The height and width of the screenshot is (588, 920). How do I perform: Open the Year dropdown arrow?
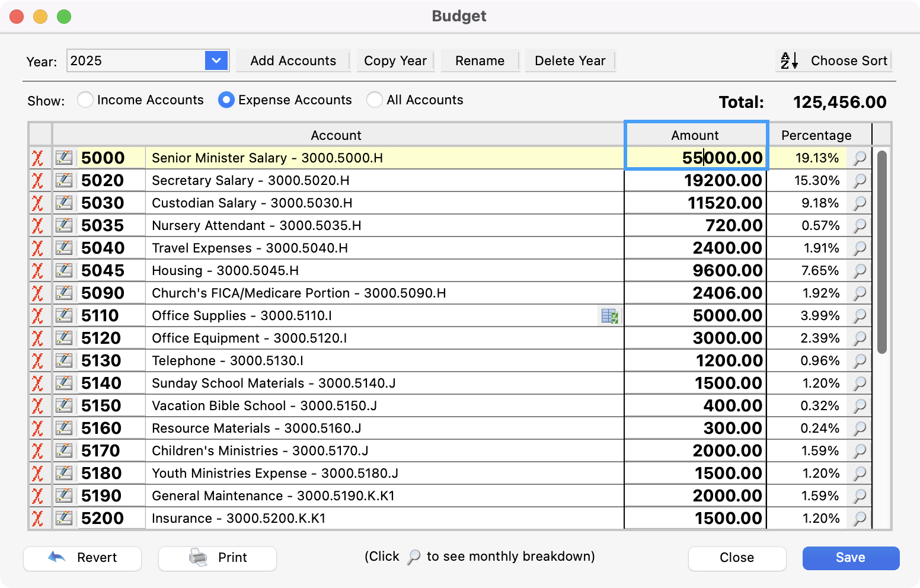(x=216, y=60)
